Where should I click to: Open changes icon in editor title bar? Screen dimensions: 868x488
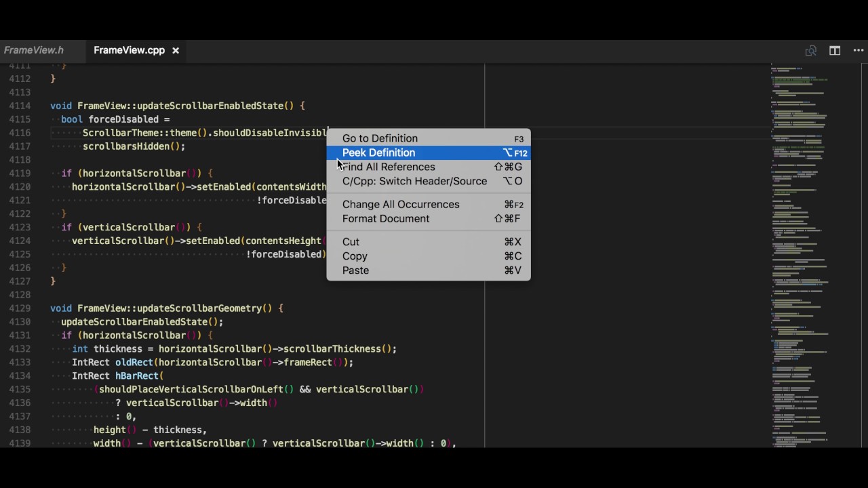(x=810, y=51)
